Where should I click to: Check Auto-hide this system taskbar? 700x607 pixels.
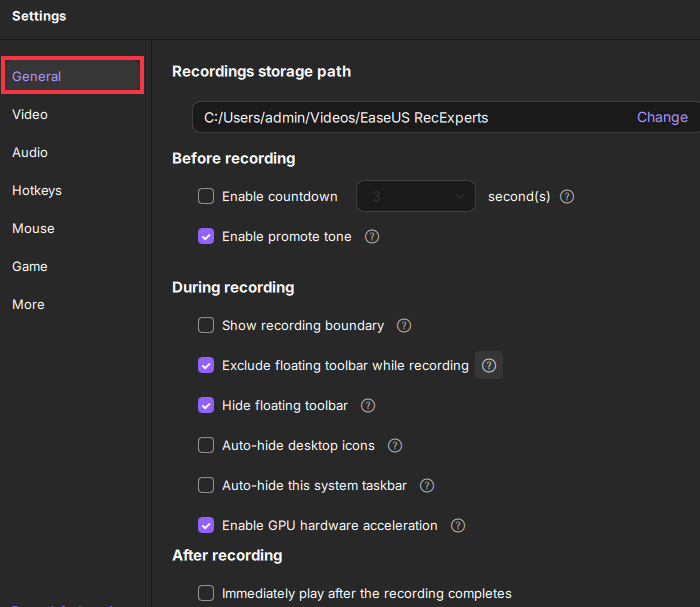206,485
